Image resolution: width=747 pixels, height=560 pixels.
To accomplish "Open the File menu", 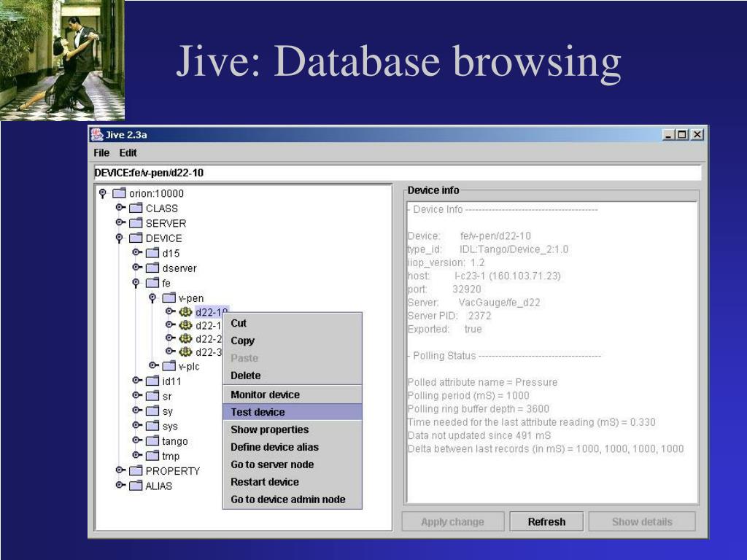I will [x=101, y=153].
